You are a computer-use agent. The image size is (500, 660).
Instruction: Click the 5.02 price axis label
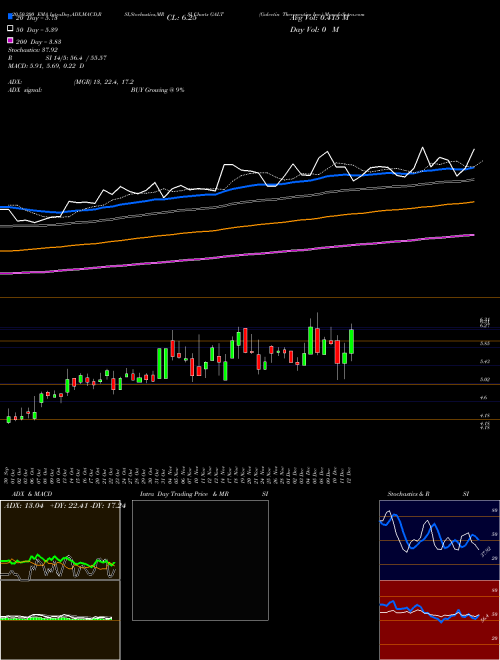pyautogui.click(x=484, y=380)
